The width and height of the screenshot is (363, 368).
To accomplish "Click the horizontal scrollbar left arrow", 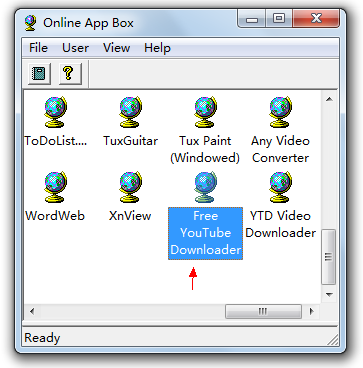I will [32, 312].
